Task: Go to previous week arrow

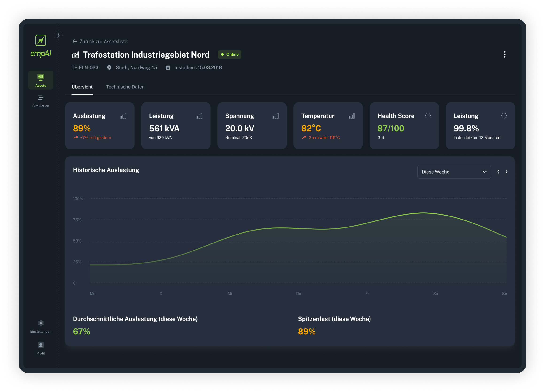Action: (x=498, y=172)
